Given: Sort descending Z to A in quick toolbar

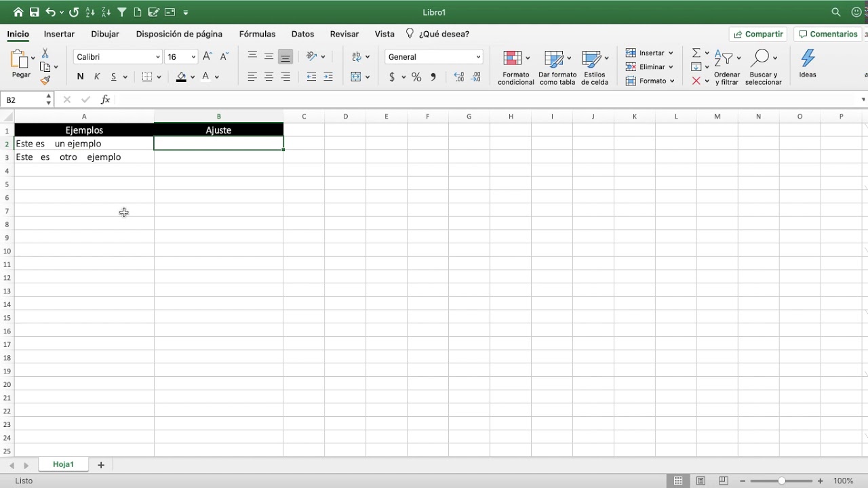Looking at the screenshot, I should (x=106, y=12).
